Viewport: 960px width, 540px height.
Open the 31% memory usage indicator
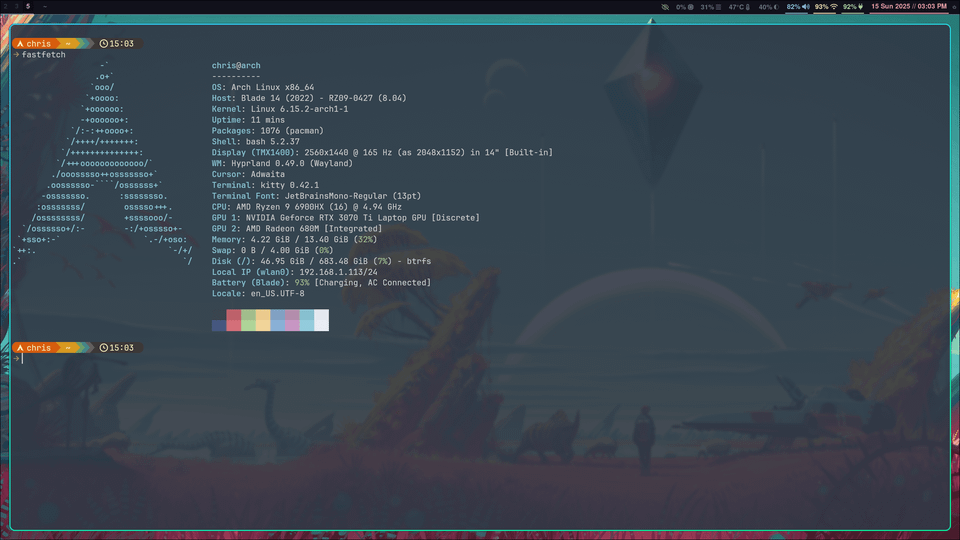711,7
